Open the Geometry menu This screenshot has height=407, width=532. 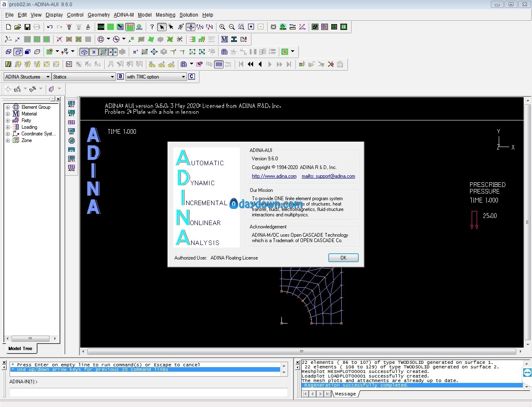[99, 15]
